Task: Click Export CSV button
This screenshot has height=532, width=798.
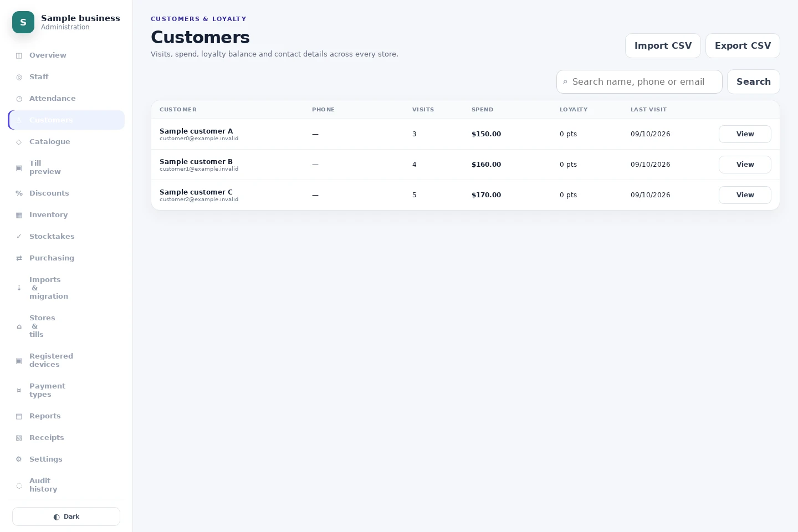Action: 743,46
